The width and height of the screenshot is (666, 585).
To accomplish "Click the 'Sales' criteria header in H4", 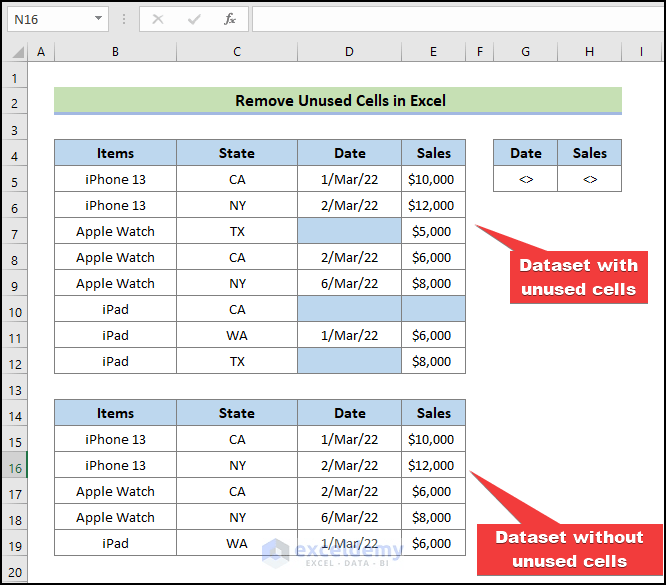I will pos(590,153).
